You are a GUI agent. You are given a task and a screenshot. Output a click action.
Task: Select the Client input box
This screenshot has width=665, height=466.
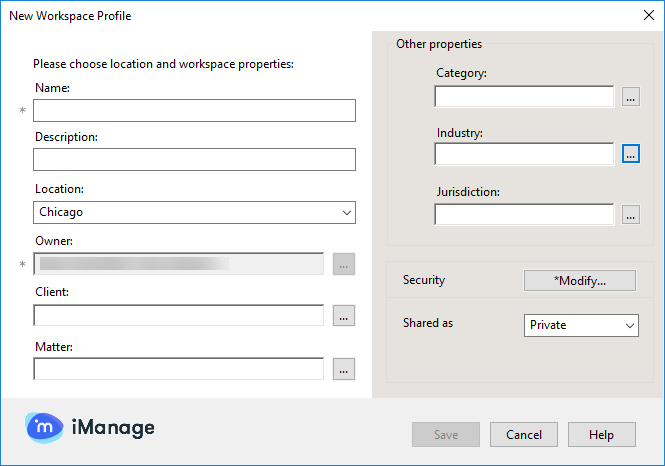[178, 316]
